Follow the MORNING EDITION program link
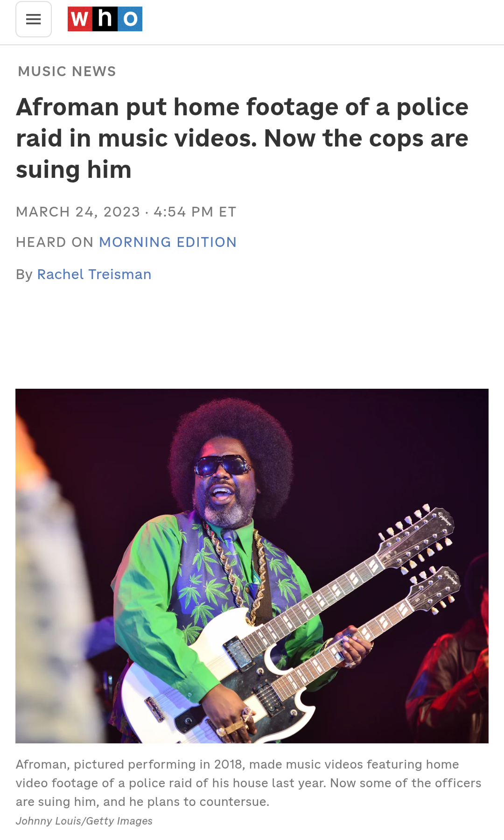Viewport: 504px width, 840px height. pos(168,242)
